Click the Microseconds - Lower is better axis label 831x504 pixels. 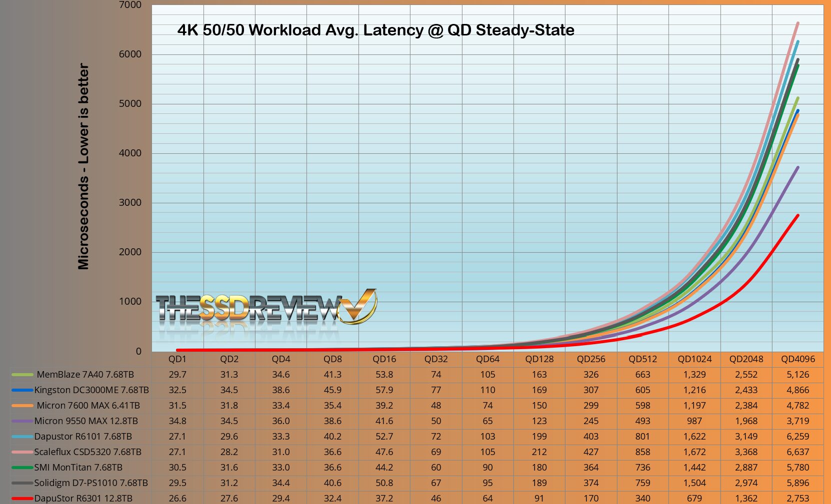(x=83, y=166)
